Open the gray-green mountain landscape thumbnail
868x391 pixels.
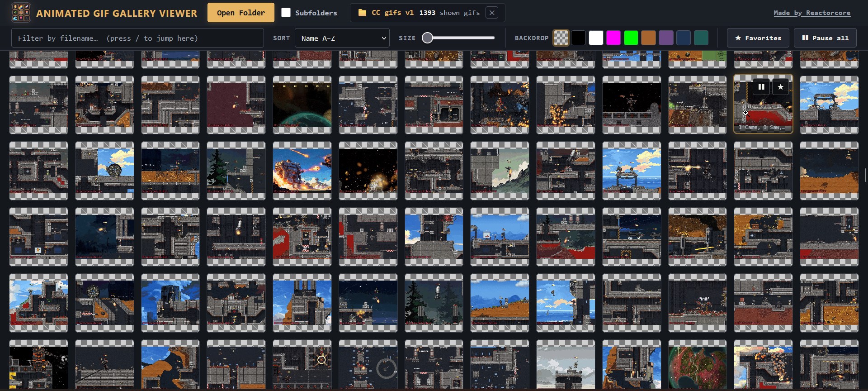point(500,171)
